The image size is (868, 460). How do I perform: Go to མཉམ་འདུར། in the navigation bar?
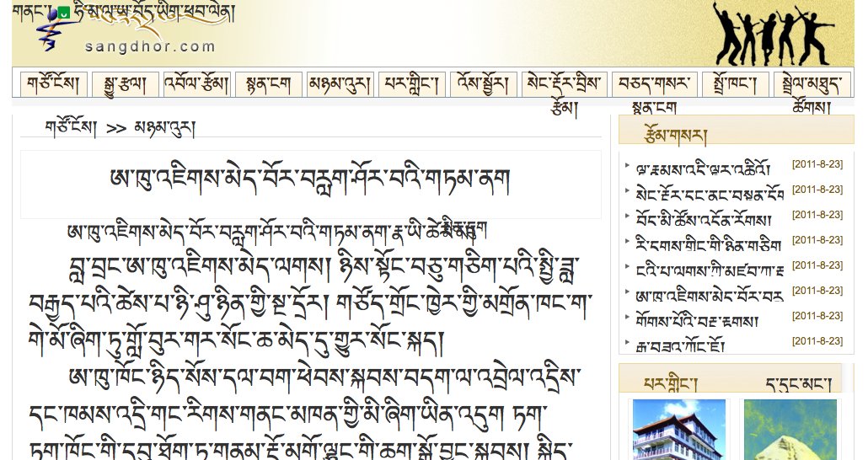[340, 84]
